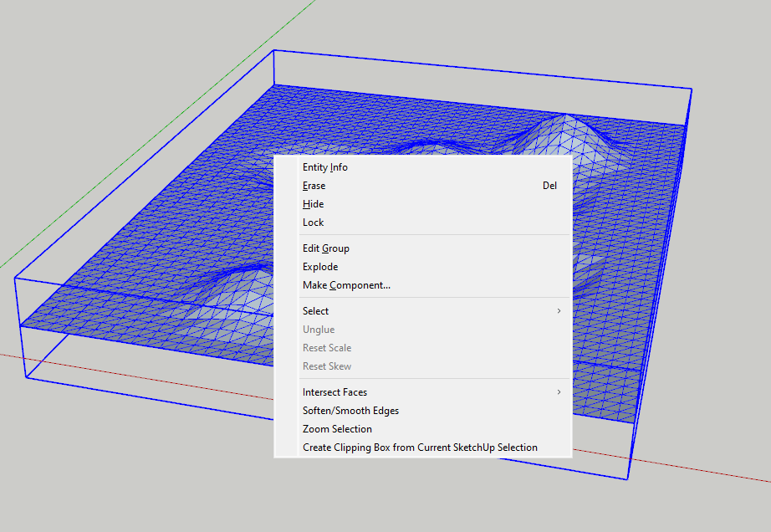The height and width of the screenshot is (532, 771).
Task: Expand the Select submenu arrow
Action: pyautogui.click(x=559, y=311)
